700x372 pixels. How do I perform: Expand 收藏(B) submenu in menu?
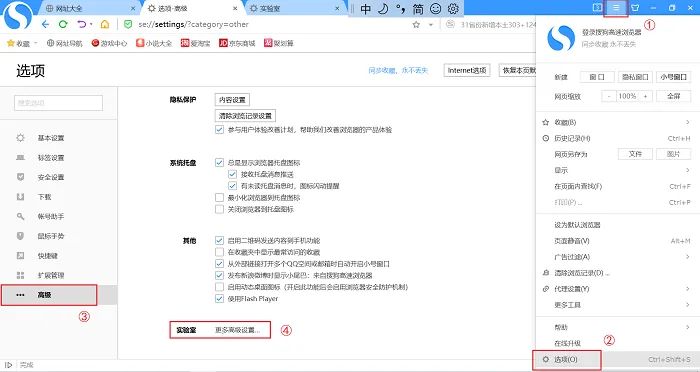pos(688,122)
